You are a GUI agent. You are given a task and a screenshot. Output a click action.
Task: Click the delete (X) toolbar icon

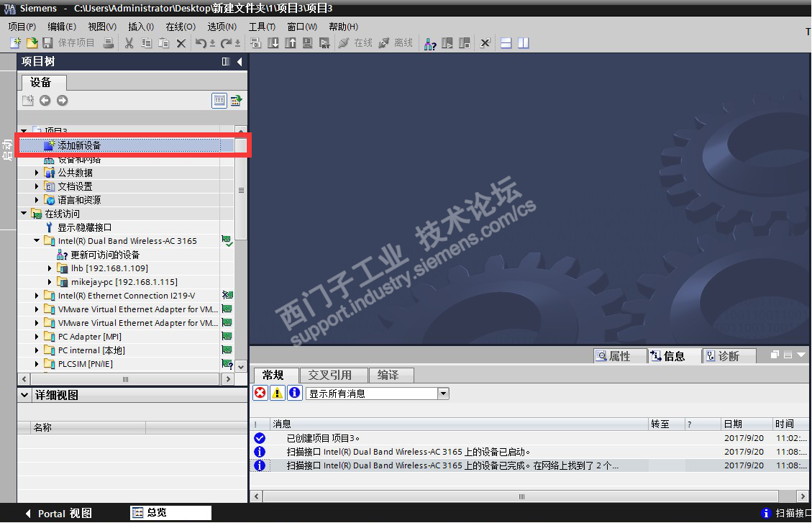coord(181,43)
